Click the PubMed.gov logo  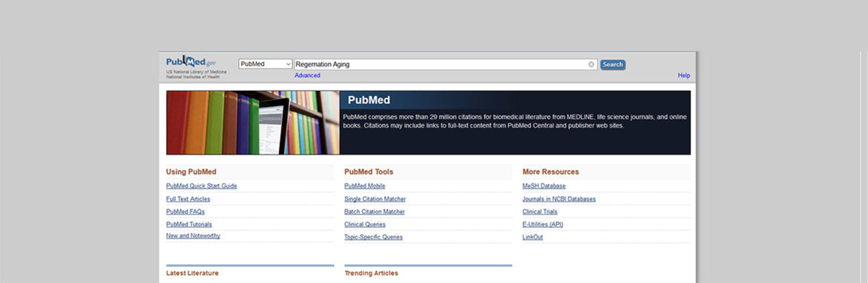click(x=191, y=62)
